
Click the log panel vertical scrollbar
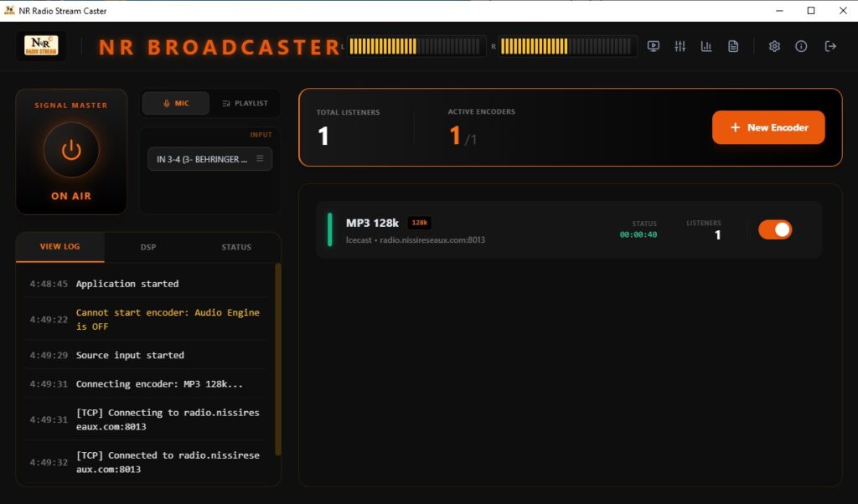click(x=278, y=360)
